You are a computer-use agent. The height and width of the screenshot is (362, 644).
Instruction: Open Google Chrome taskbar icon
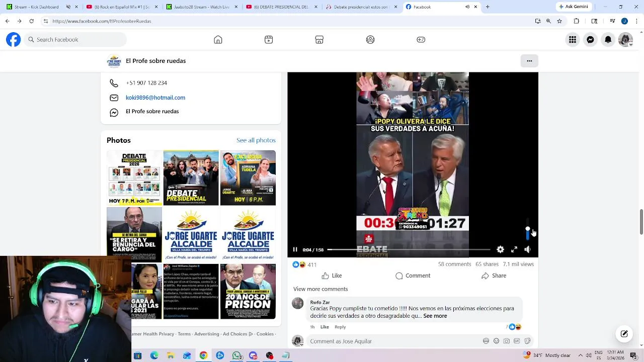(203, 355)
